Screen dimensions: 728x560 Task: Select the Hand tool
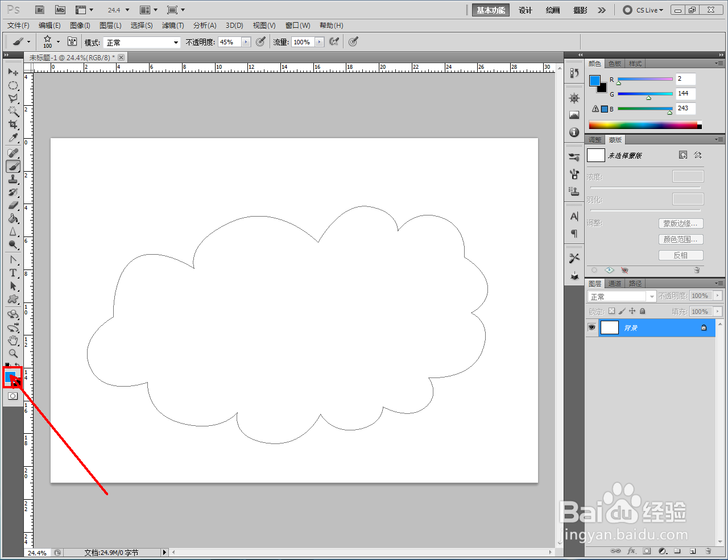click(13, 341)
